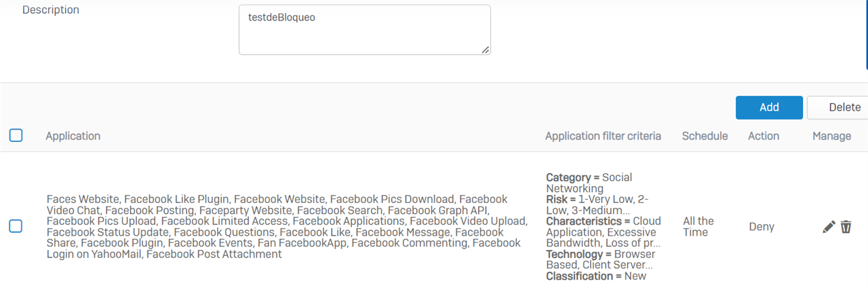The image size is (868, 292).
Task: Focus the Description text area
Action: 365,30
